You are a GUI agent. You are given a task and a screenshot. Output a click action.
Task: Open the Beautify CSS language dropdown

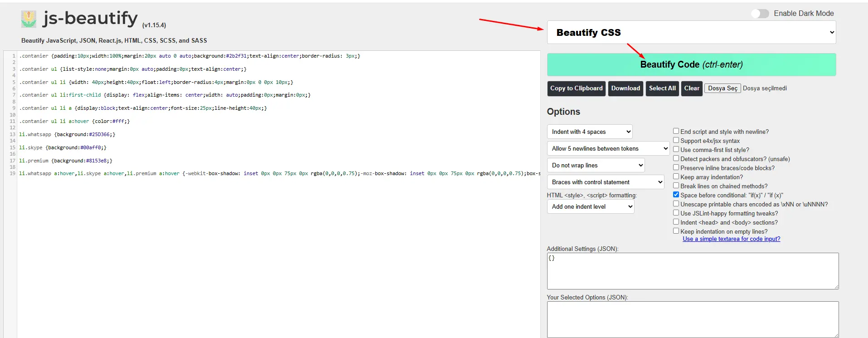point(691,32)
